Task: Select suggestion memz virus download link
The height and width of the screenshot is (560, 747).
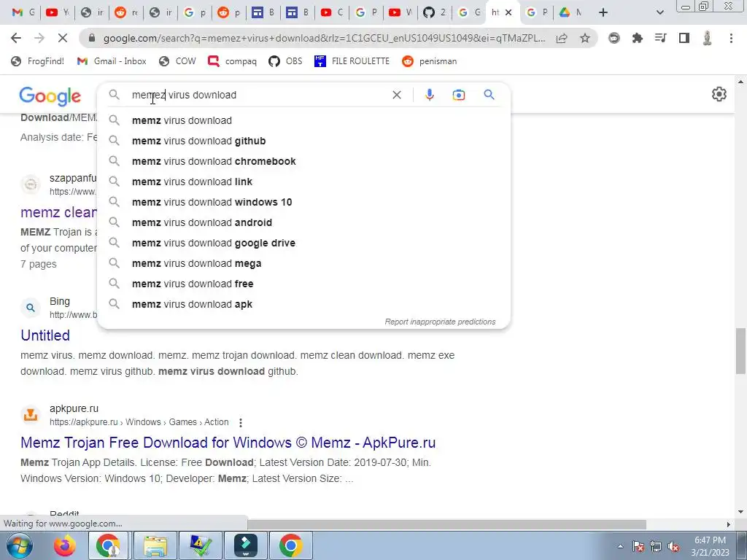Action: click(x=304, y=182)
